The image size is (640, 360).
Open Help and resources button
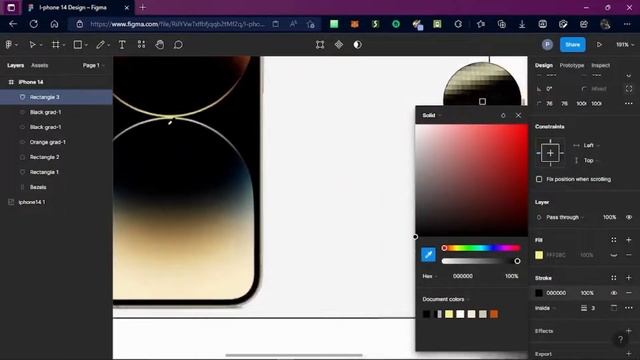(x=620, y=339)
